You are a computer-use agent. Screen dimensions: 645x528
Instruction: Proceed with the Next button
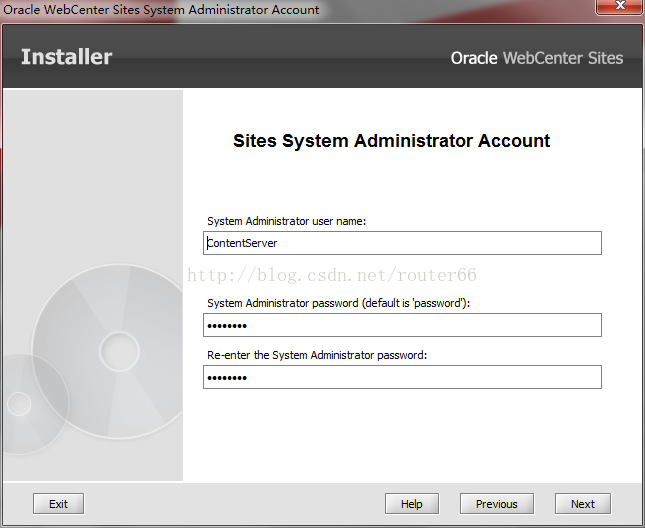582,504
